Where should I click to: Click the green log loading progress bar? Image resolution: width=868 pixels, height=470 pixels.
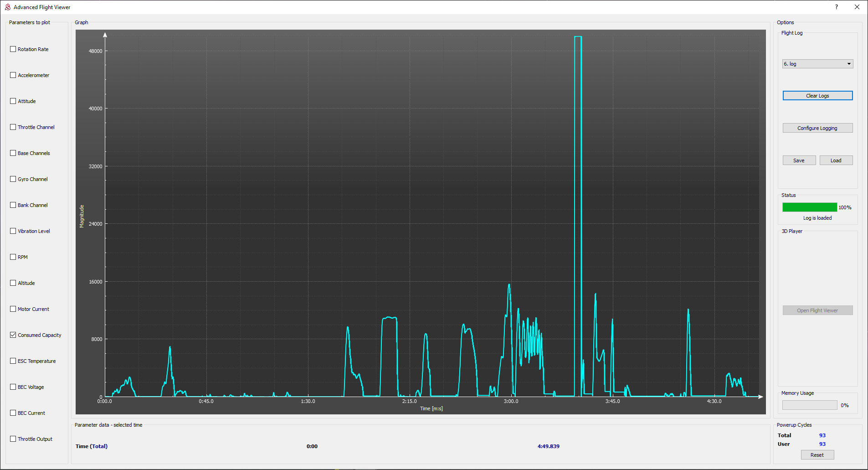809,207
